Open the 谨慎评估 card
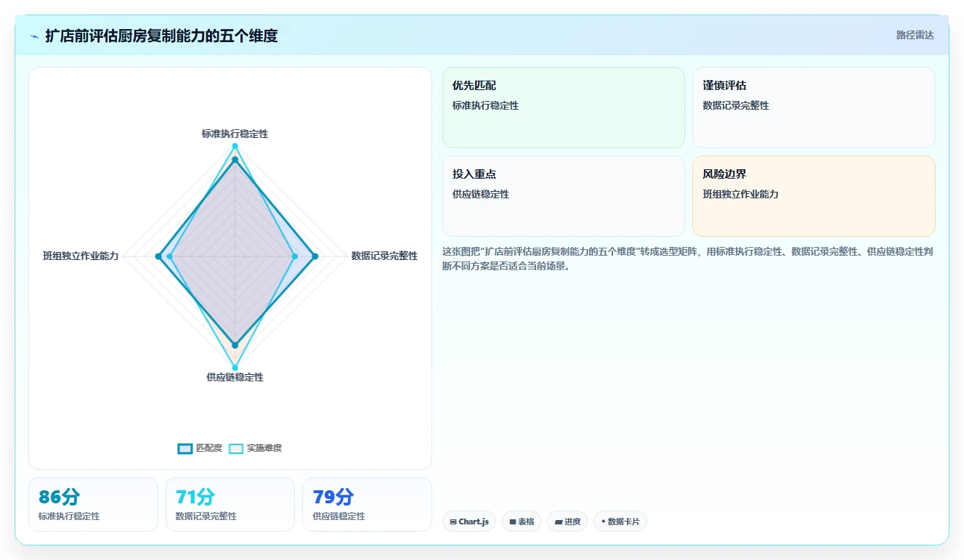 click(814, 107)
